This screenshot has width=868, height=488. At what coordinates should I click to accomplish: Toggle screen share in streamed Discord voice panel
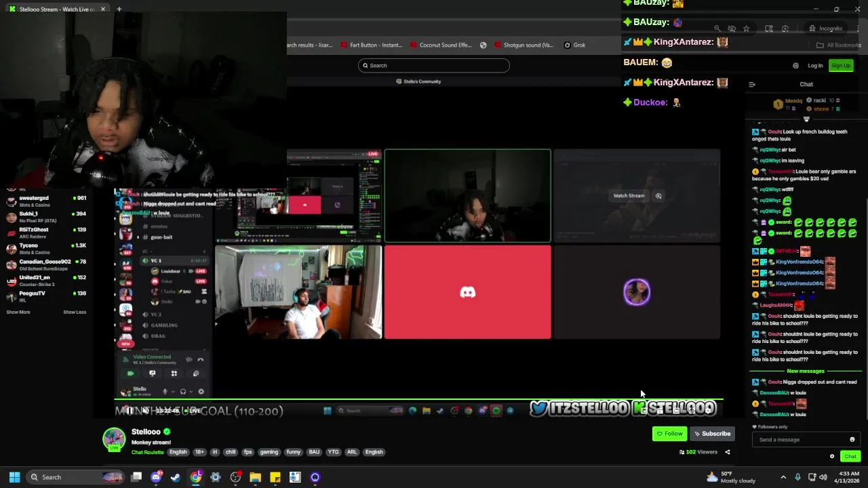pos(153,373)
